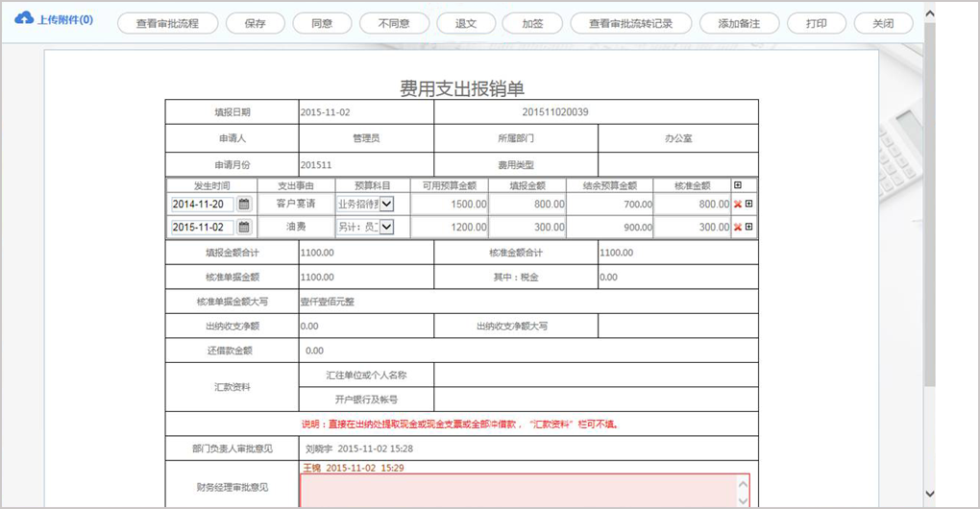Open calendar picker for 2015-11-02 date
Image resolution: width=980 pixels, height=509 pixels.
[x=244, y=227]
